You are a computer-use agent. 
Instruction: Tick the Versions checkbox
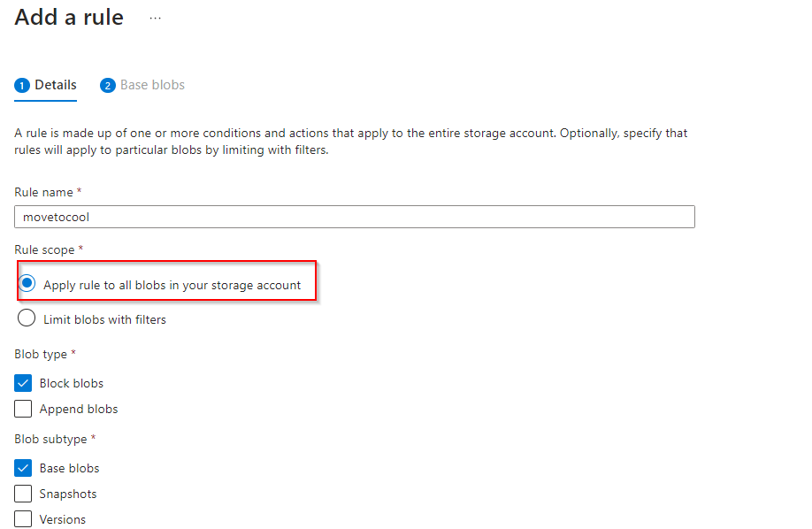click(24, 519)
